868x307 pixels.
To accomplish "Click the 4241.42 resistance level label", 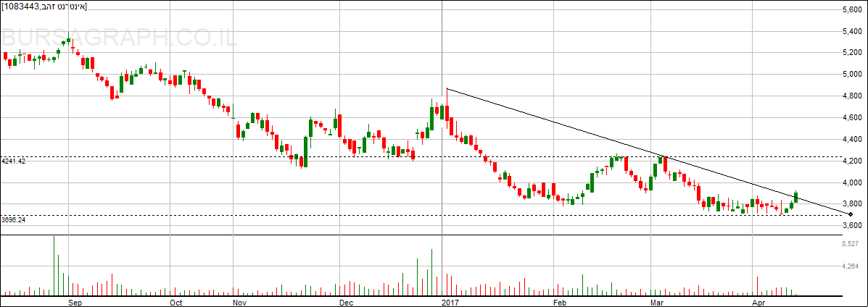I will 14,161.
